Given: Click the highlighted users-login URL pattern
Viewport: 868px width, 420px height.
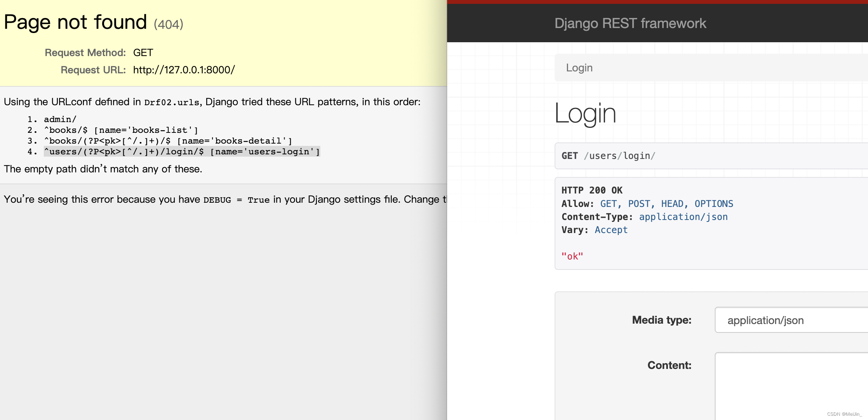Looking at the screenshot, I should [182, 152].
